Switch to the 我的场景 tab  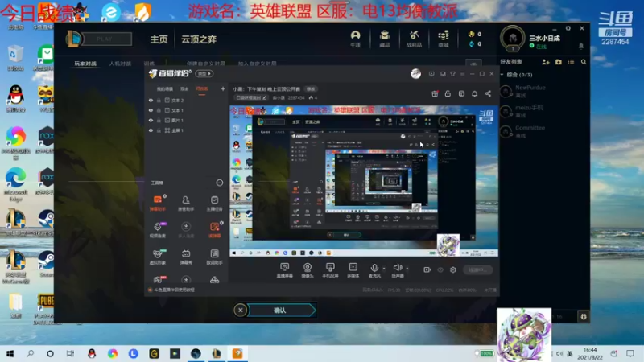coord(165,89)
